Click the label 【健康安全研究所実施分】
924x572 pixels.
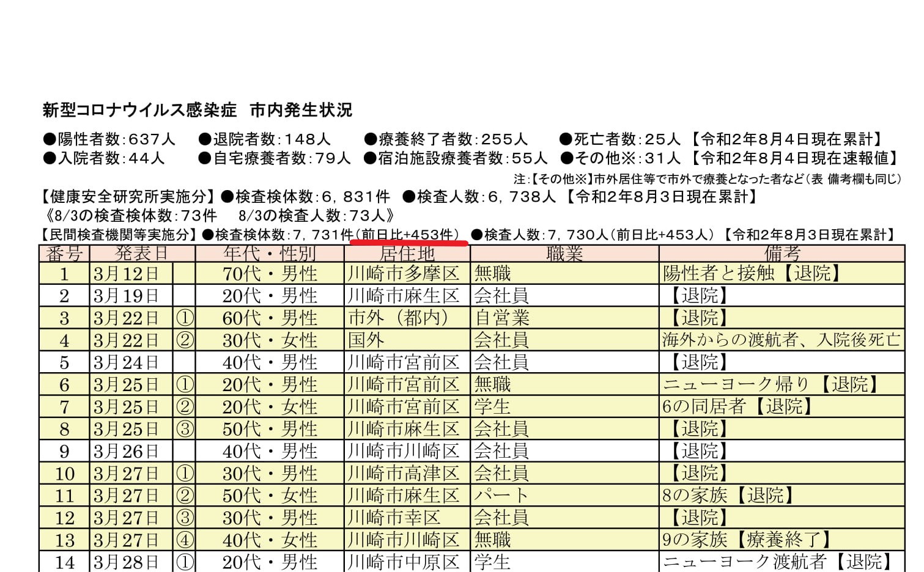point(127,197)
